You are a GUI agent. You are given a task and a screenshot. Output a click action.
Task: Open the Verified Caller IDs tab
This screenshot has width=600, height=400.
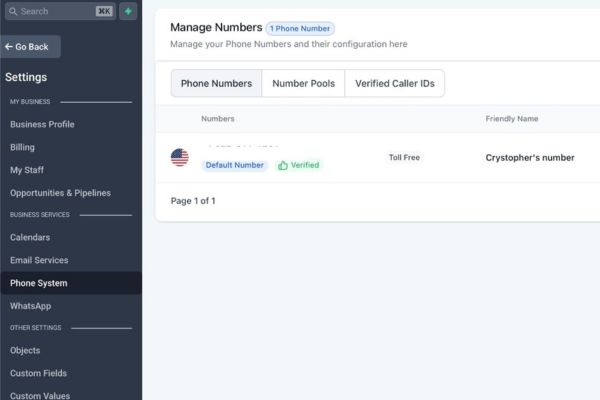tap(395, 83)
